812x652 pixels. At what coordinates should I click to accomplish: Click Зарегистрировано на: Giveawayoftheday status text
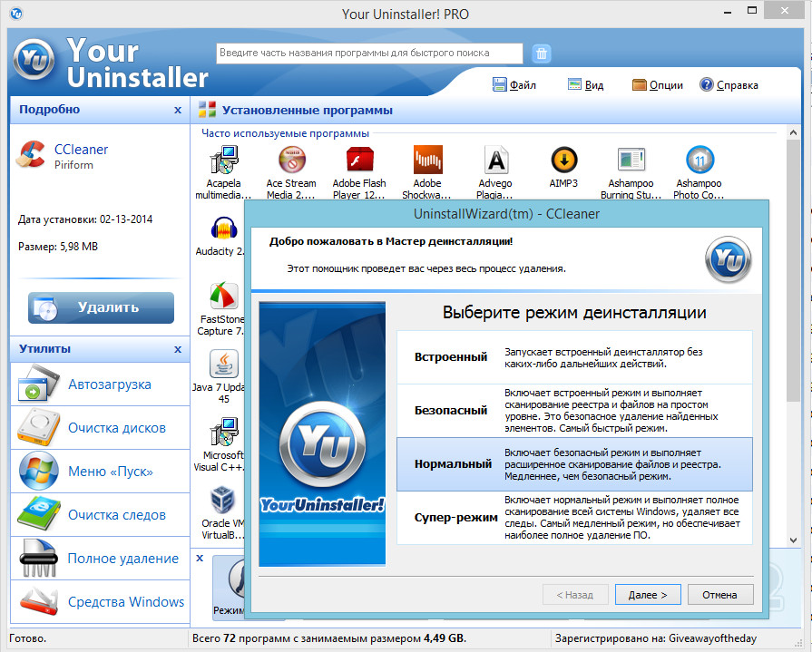pos(656,638)
